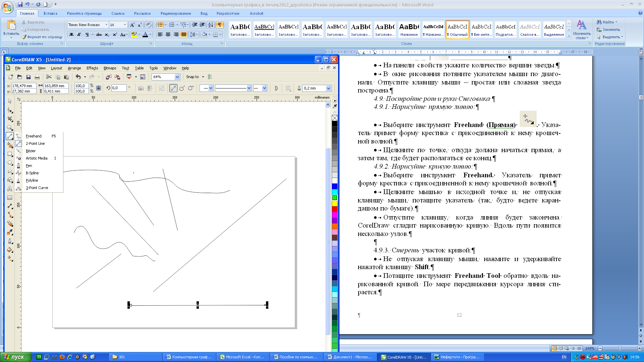Open the zoom level 64% dropdown
The height and width of the screenshot is (362, 644).
coord(177,77)
